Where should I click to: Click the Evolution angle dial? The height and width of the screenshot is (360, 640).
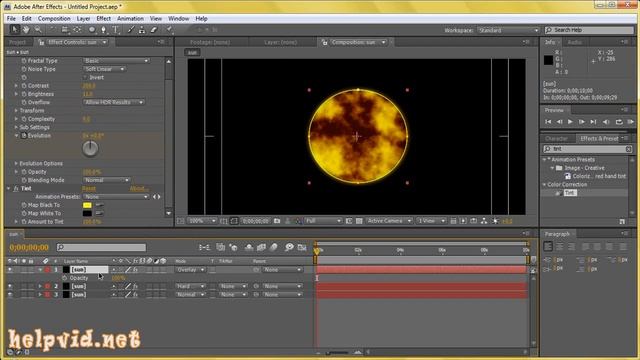coord(90,149)
